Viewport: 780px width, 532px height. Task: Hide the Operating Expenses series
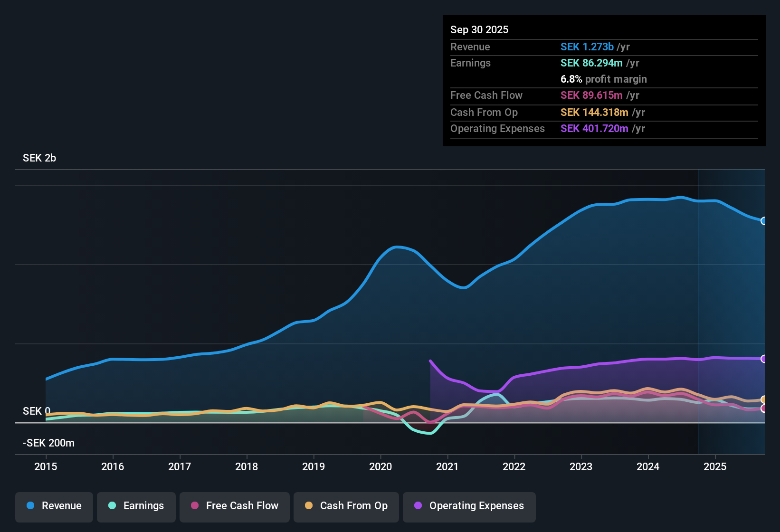(469, 506)
